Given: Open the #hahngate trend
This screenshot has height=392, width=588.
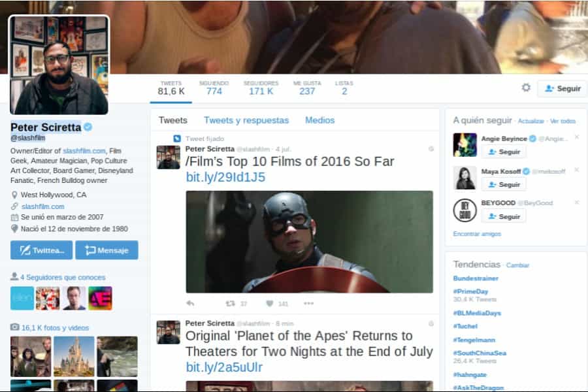Looking at the screenshot, I should [x=470, y=374].
